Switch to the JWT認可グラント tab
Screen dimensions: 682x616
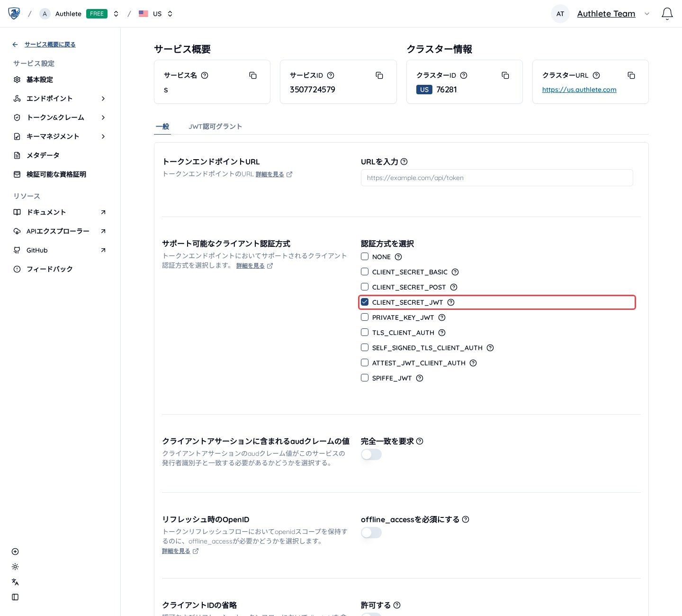pos(215,127)
